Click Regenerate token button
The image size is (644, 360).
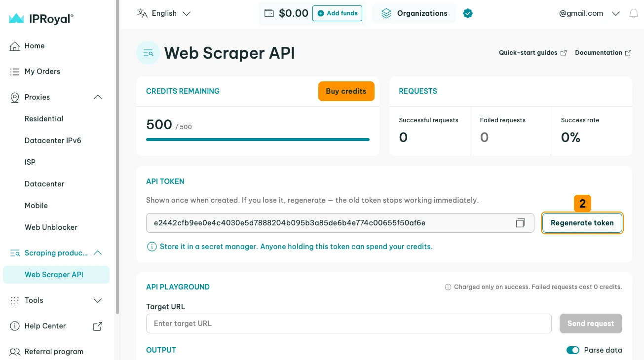[x=582, y=223]
